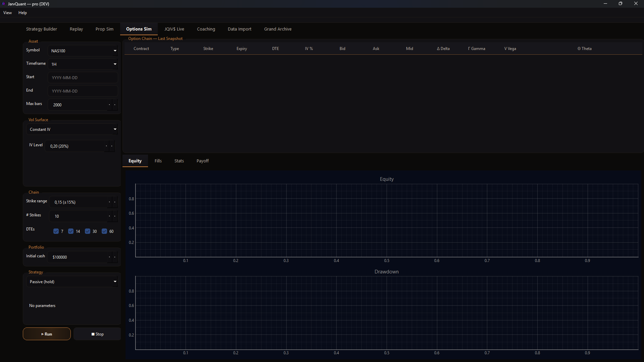Screen dimensions: 644x362
Task: Open the Coaching tab
Action: click(206, 29)
